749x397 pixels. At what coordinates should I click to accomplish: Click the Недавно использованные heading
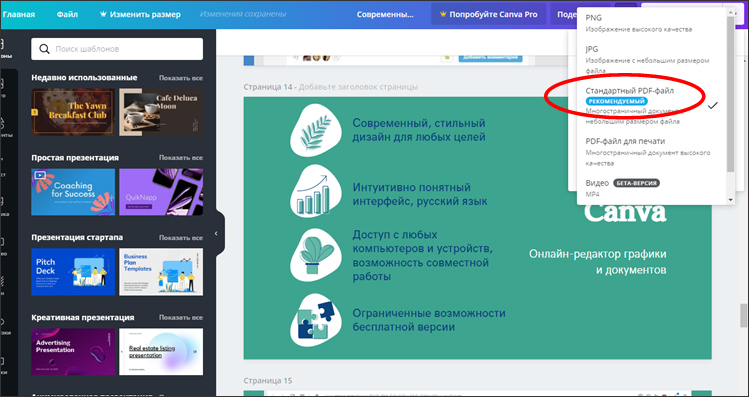(x=84, y=77)
